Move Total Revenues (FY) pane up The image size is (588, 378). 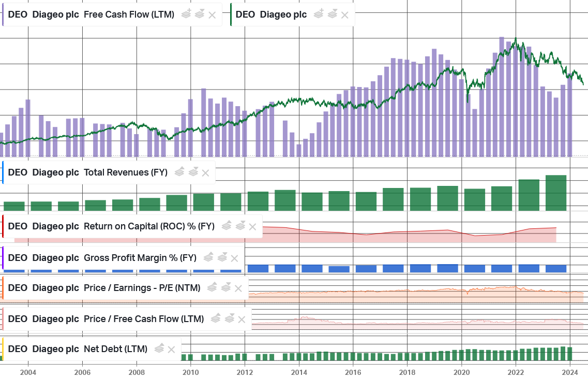[179, 171]
